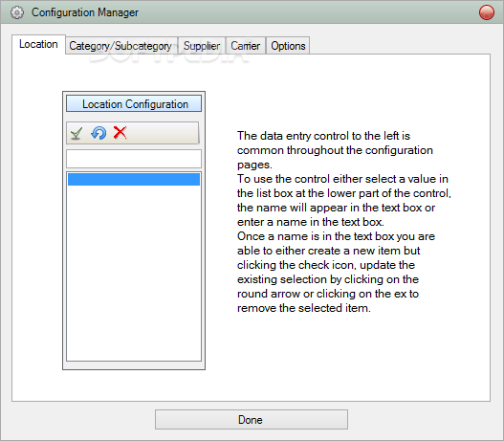Screen dimensions: 504x441
Task: Open the Category/Subcategory tab
Action: [121, 46]
